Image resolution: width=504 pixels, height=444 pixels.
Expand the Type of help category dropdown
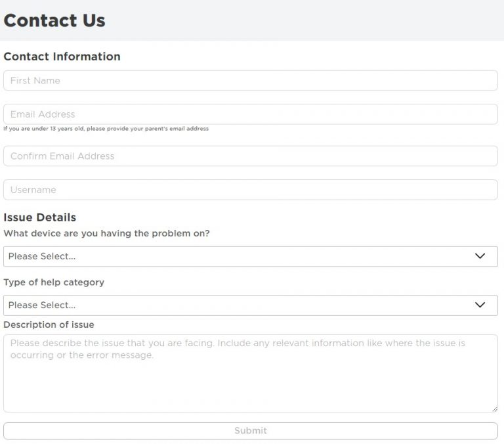coord(250,305)
